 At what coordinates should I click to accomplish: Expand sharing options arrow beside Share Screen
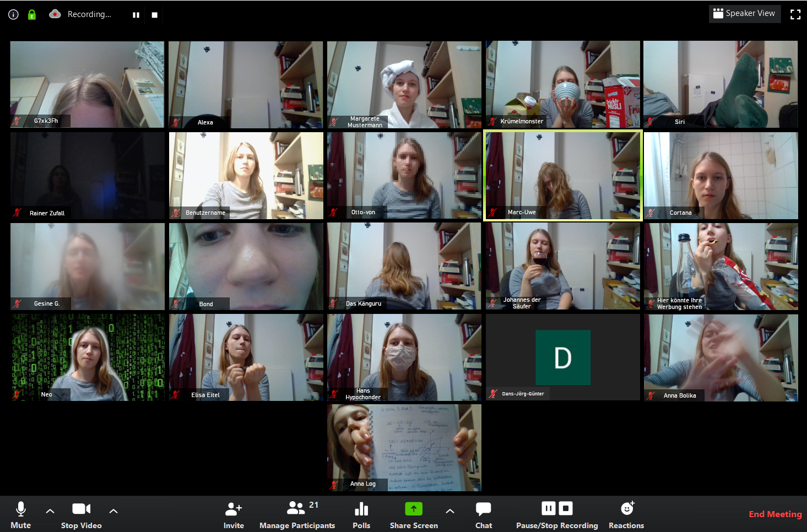coord(450,511)
